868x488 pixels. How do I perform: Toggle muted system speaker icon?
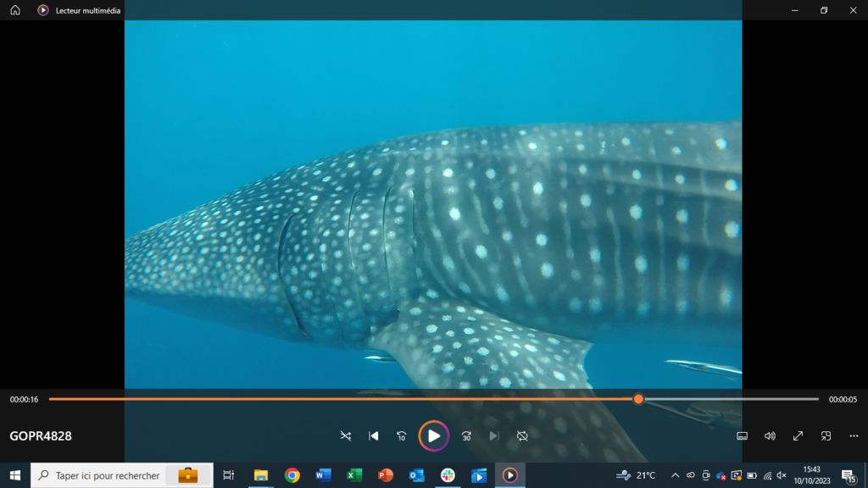[x=782, y=475]
